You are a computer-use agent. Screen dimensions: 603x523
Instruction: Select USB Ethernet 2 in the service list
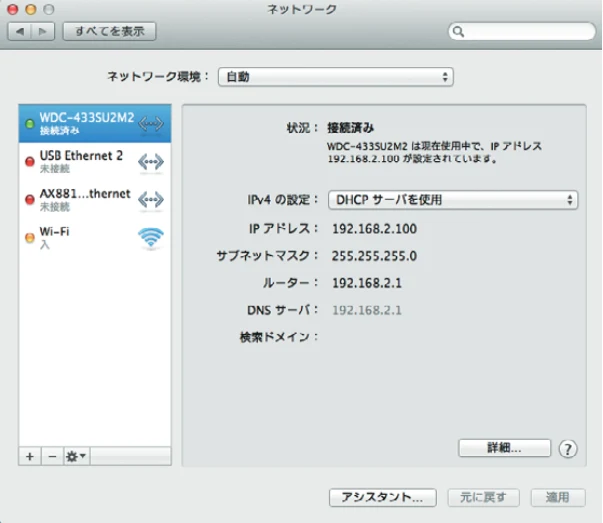coord(95,162)
